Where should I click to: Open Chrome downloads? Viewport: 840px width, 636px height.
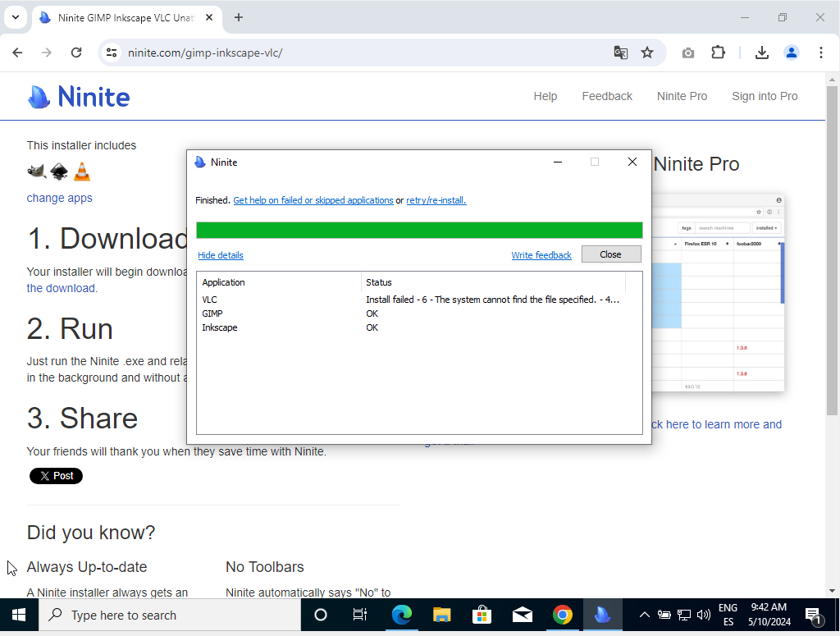(762, 53)
